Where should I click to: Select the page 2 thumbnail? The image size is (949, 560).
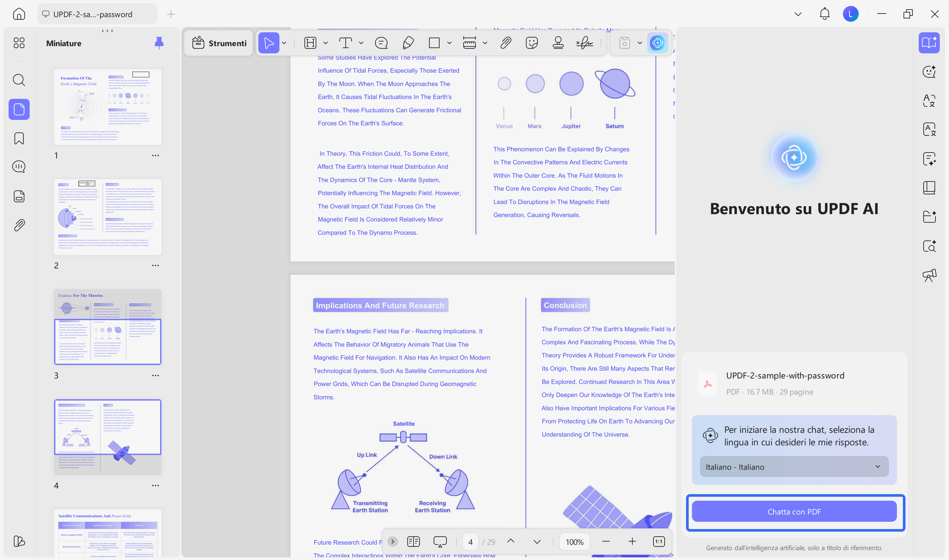107,217
